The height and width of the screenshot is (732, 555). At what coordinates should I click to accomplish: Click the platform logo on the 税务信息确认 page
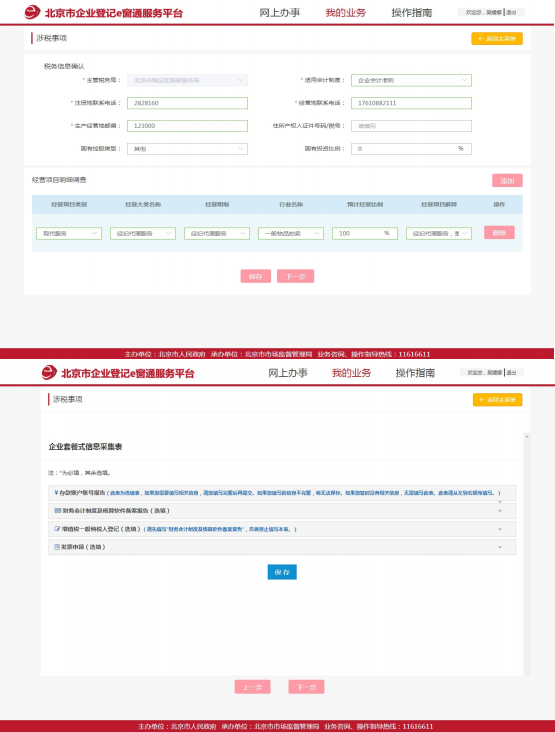tap(33, 12)
